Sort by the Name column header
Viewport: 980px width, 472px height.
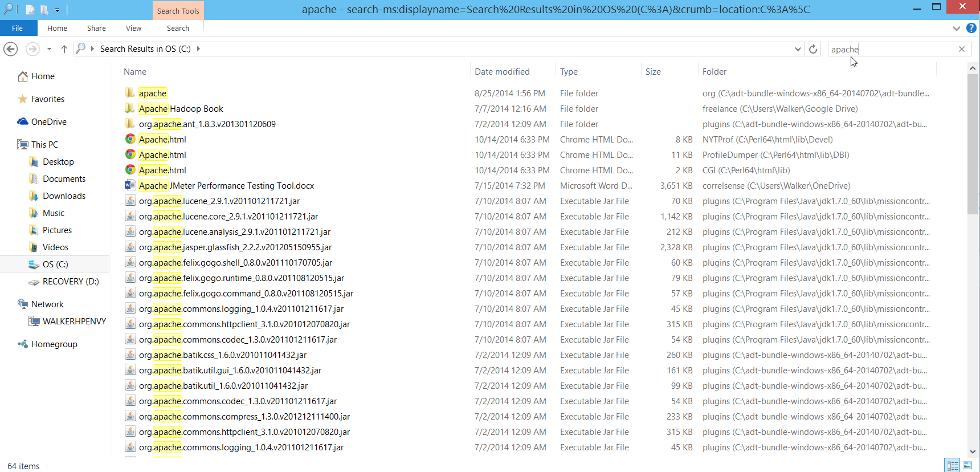tap(135, 72)
